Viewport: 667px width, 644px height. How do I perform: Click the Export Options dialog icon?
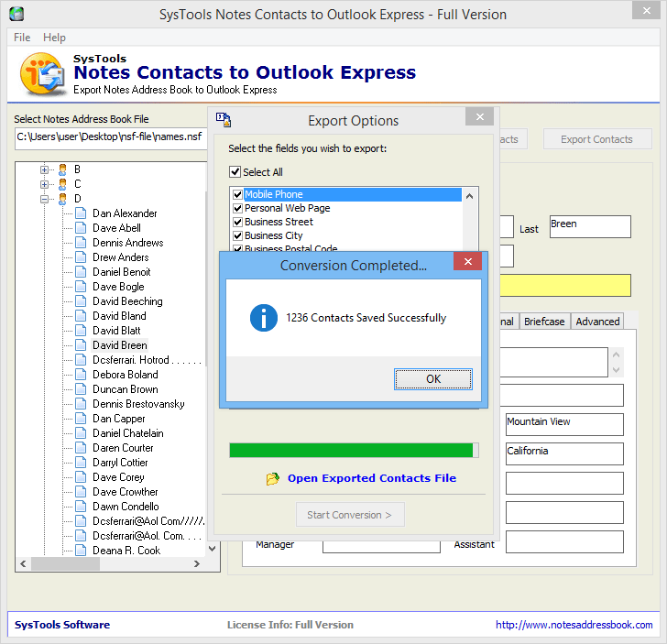point(224,119)
